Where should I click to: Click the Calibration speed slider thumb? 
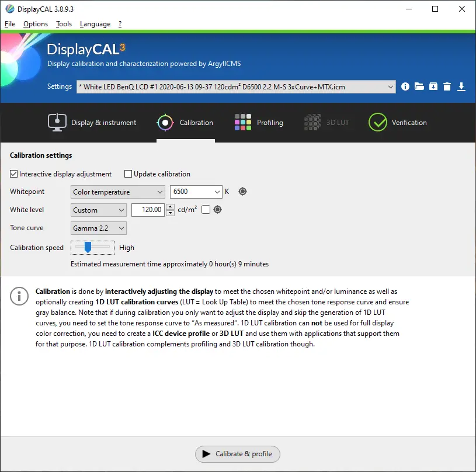[88, 247]
